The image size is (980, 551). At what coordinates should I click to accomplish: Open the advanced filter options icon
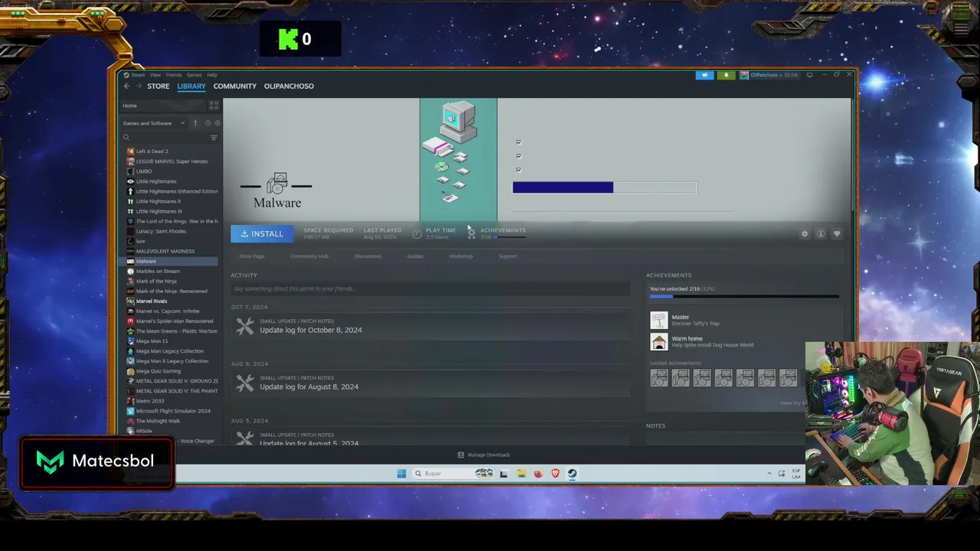point(214,138)
